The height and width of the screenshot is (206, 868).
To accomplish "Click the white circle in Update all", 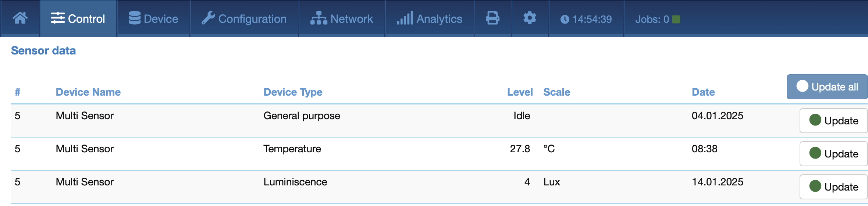I will pos(803,86).
